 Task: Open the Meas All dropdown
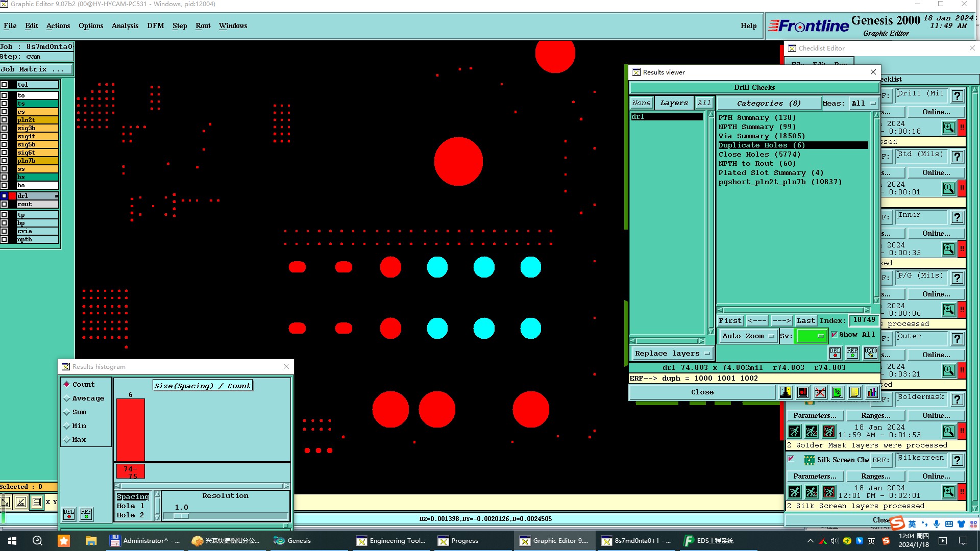point(863,104)
